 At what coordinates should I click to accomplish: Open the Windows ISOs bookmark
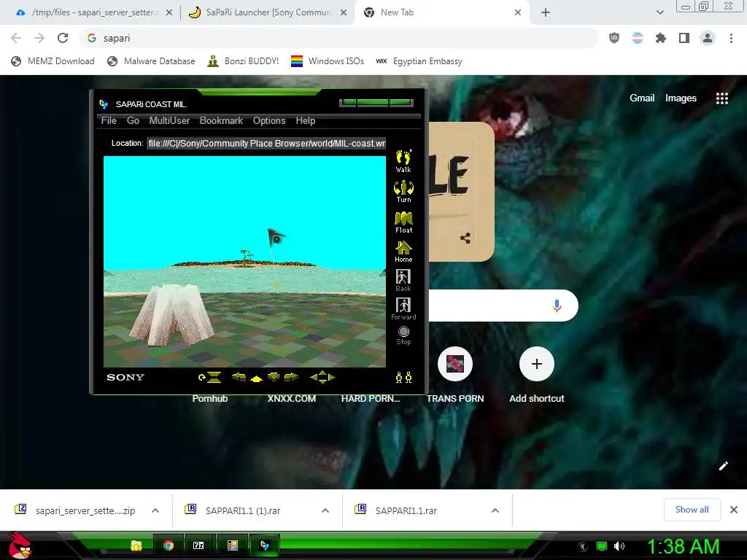[x=328, y=61]
